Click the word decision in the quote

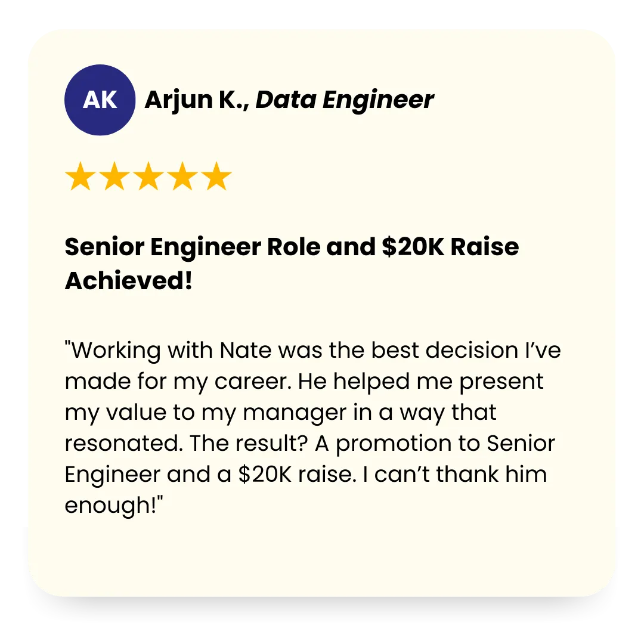click(x=472, y=351)
